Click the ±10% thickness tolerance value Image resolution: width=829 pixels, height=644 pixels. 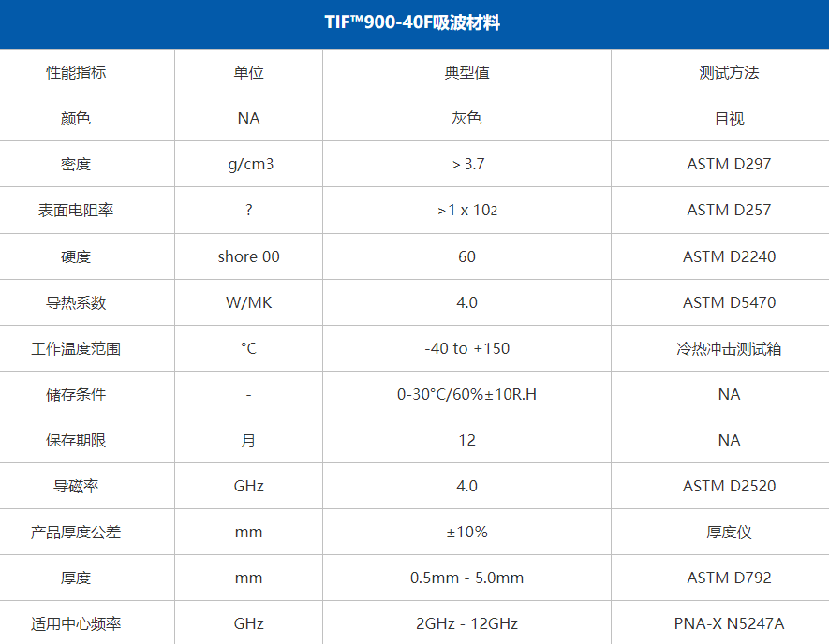point(466,532)
